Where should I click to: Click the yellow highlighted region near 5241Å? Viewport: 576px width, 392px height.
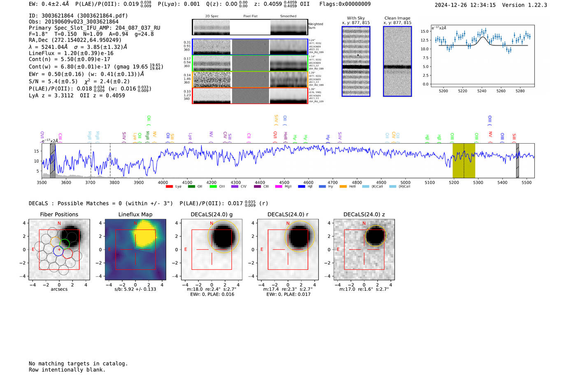464,160
